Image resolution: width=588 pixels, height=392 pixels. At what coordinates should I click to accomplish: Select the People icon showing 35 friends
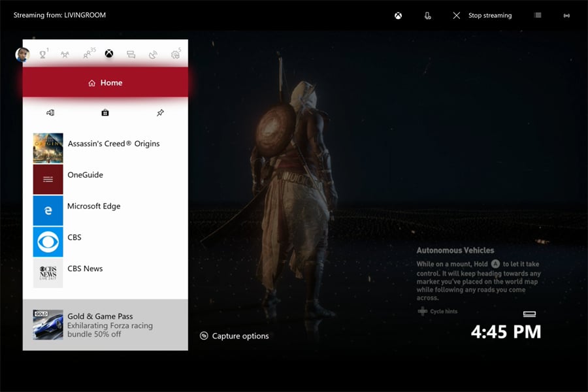click(87, 54)
